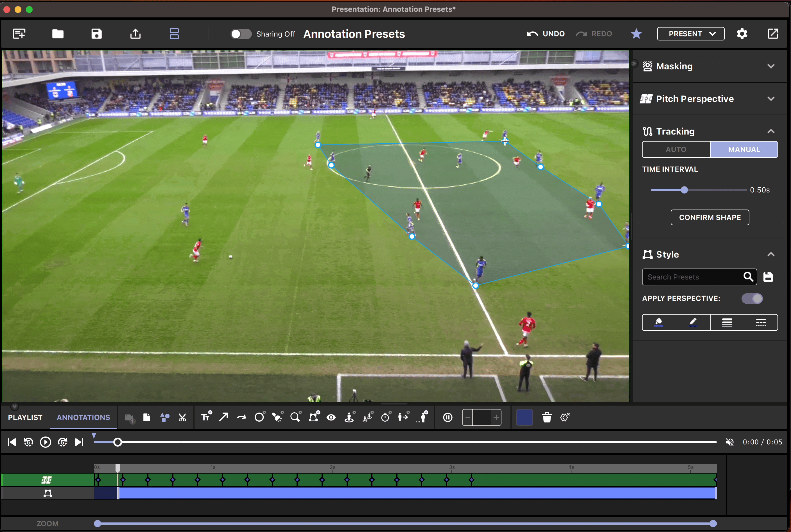Click the scissors cut icon

(182, 417)
